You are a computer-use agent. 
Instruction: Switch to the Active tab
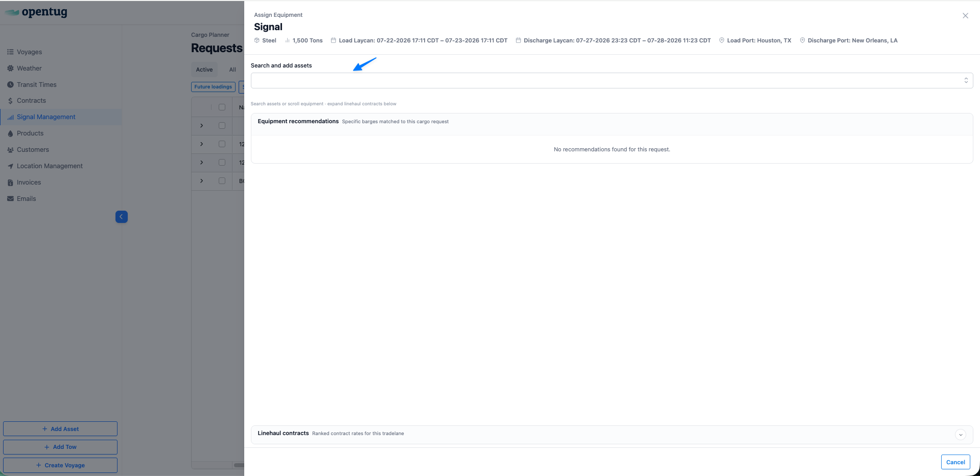click(x=204, y=70)
